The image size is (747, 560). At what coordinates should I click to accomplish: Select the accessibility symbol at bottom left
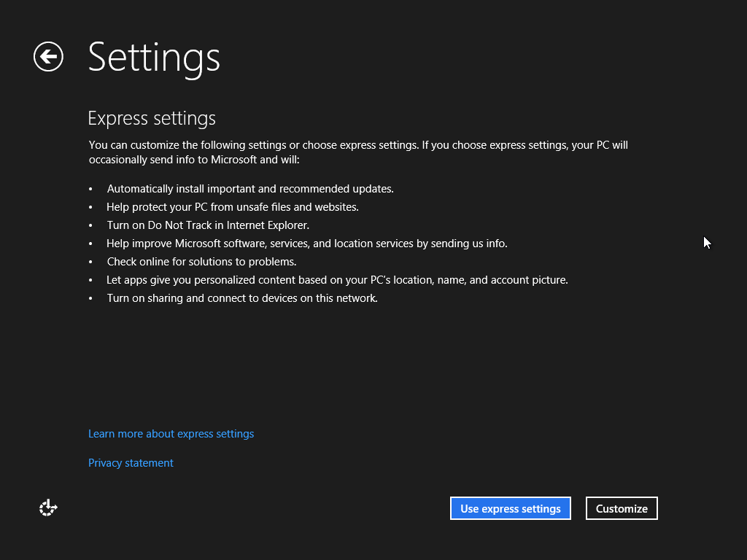(x=47, y=507)
